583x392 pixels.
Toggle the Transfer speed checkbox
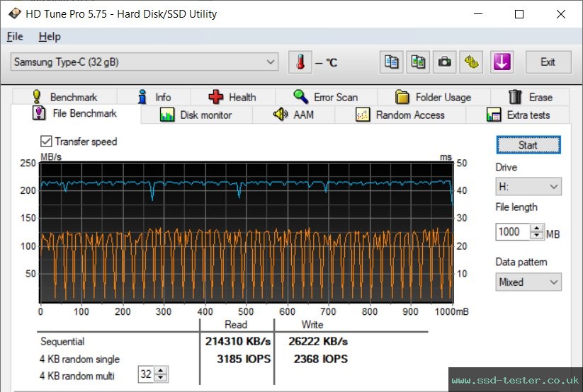pos(46,142)
